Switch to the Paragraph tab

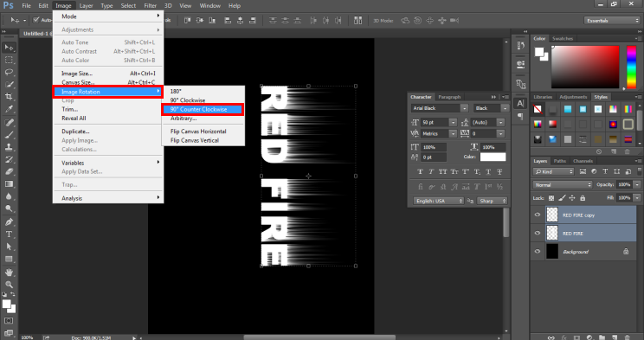point(449,97)
